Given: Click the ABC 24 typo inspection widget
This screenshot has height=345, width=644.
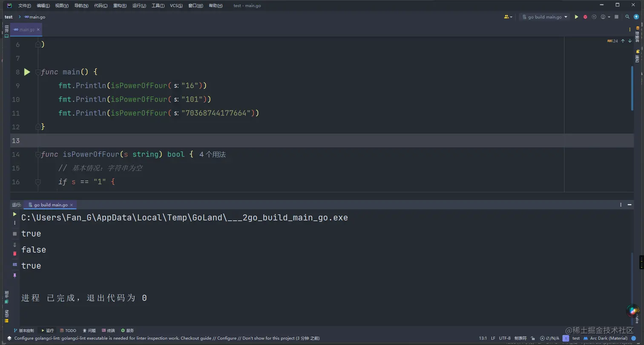Looking at the screenshot, I should pos(612,41).
